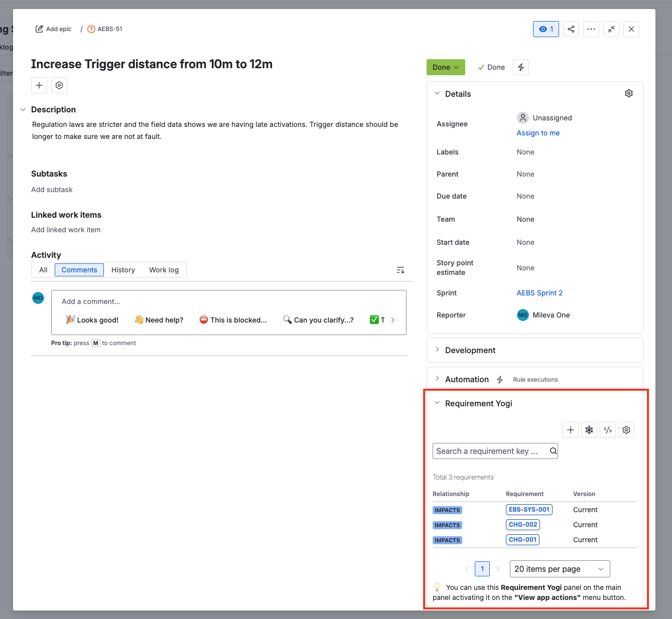This screenshot has width=672, height=619.
Task: Open the more actions ellipsis menu
Action: point(591,29)
